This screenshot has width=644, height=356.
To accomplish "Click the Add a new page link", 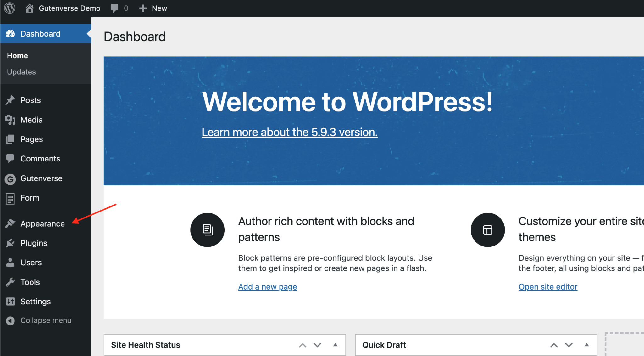I will 268,287.
